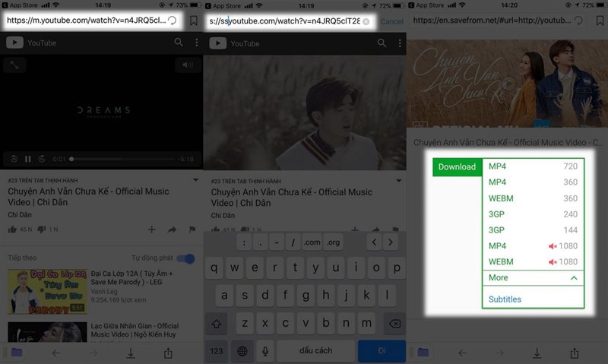Open the Subtitles link
The image size is (608, 364).
[505, 299]
